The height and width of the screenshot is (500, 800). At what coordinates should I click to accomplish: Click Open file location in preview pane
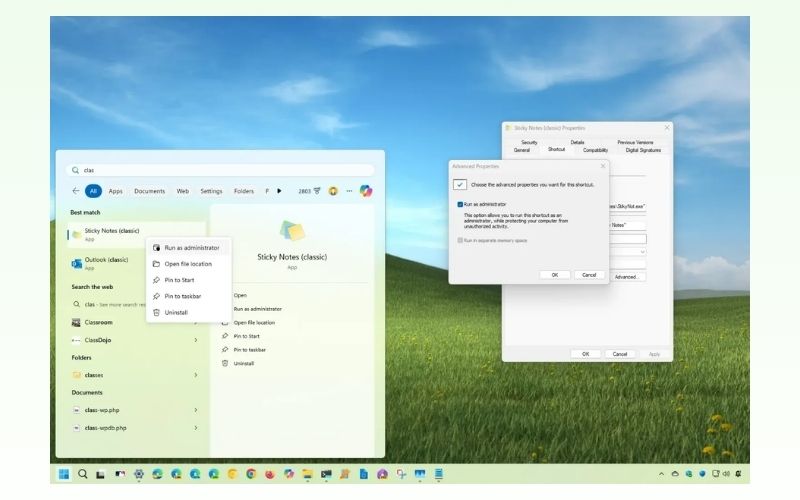(x=254, y=323)
